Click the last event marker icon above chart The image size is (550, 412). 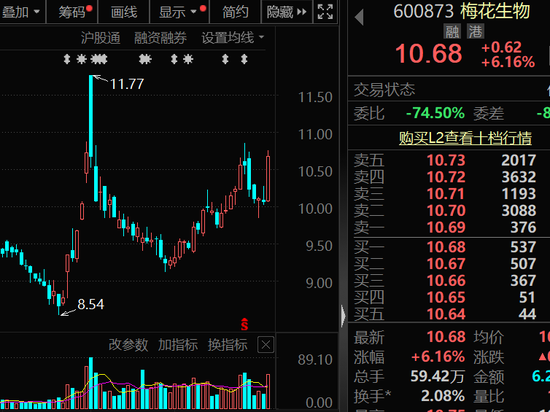(244, 59)
